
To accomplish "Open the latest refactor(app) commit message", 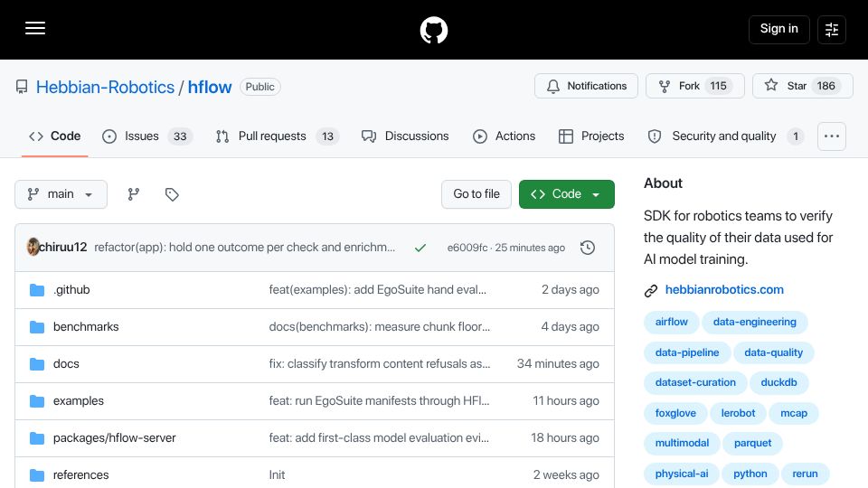I will click(x=244, y=248).
